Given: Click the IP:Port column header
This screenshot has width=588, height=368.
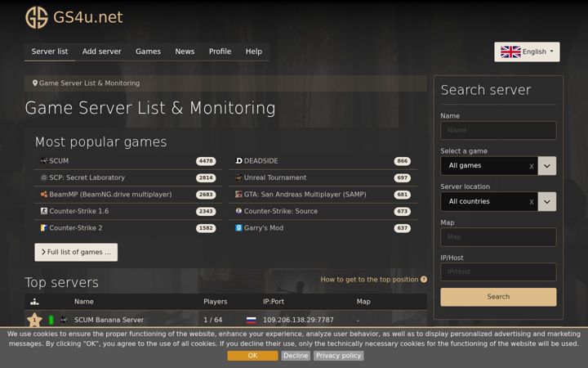Looking at the screenshot, I should pyautogui.click(x=274, y=302).
